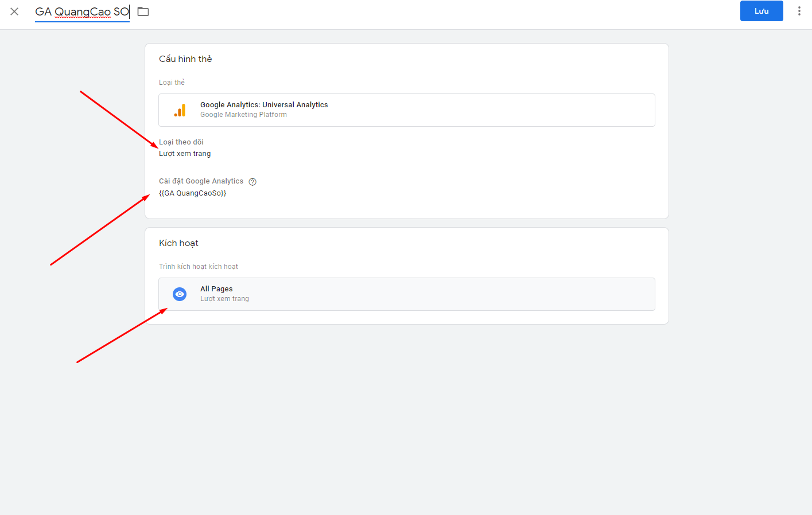This screenshot has width=812, height=515.
Task: Close the tag editor with X icon
Action: coord(14,11)
